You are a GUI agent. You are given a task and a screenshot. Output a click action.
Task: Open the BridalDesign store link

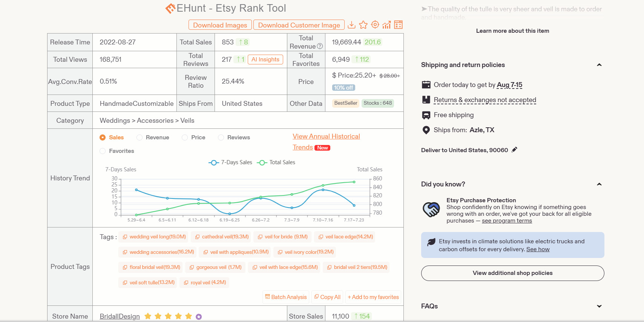[x=120, y=316]
